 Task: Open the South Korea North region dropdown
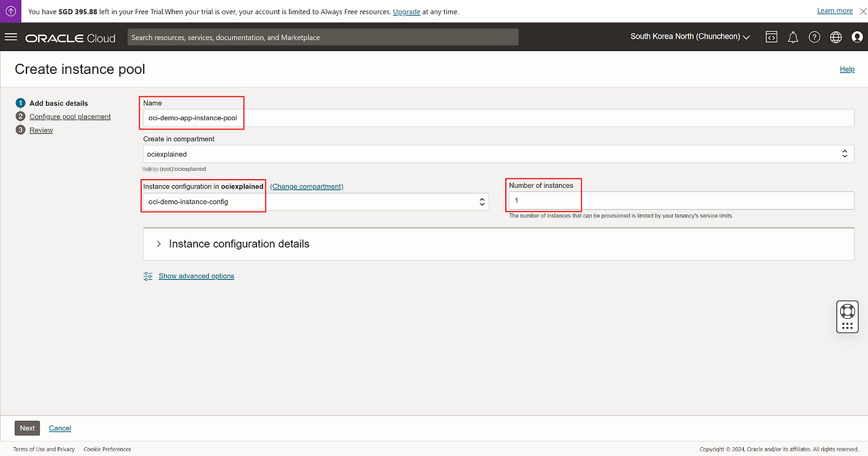click(x=690, y=37)
